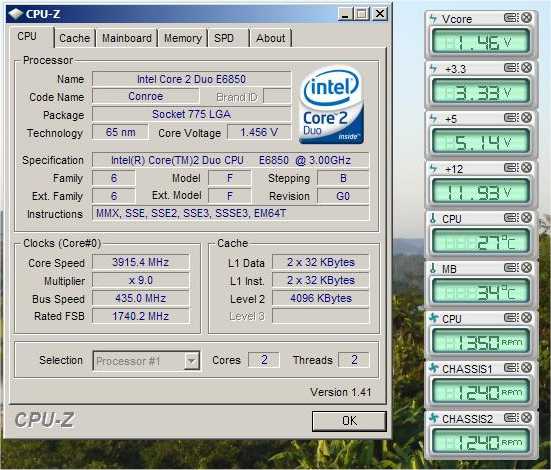The height and width of the screenshot is (470, 551).
Task: Open settings icon on MB temperature gadget
Action: [511, 268]
